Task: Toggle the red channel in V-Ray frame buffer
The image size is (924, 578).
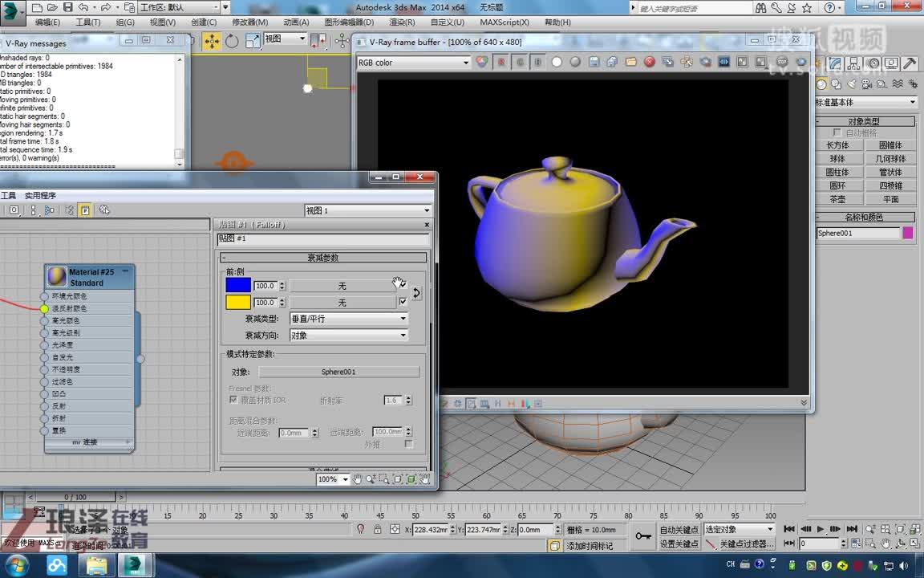Action: [x=501, y=63]
